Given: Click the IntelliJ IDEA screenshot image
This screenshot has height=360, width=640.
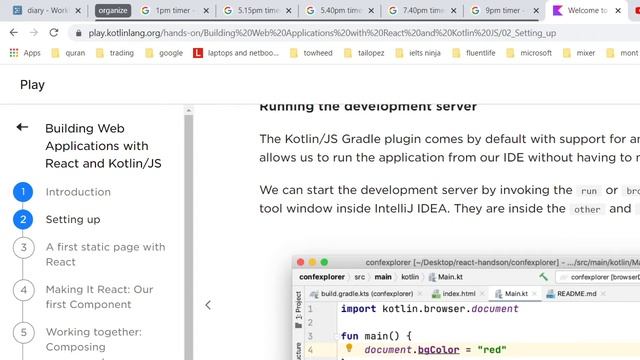Looking at the screenshot, I should (466, 307).
